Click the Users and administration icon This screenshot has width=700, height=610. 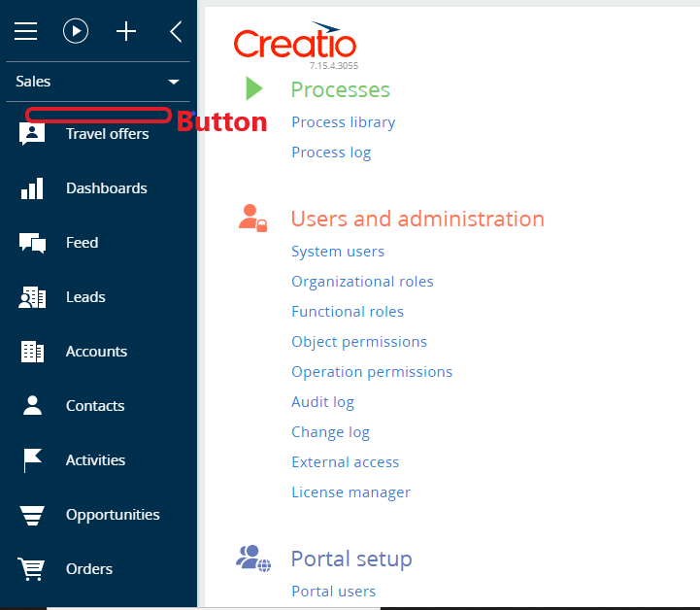click(x=252, y=219)
